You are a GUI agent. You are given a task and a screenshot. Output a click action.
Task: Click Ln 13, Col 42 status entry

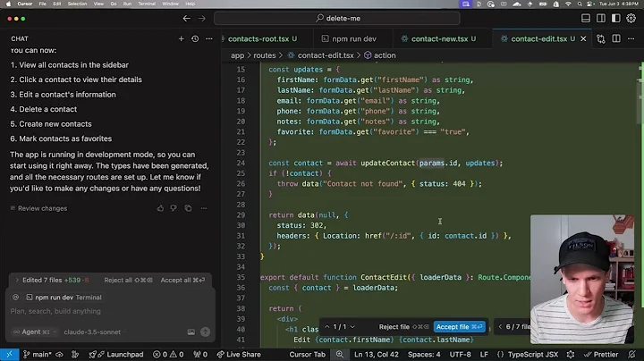click(377, 355)
